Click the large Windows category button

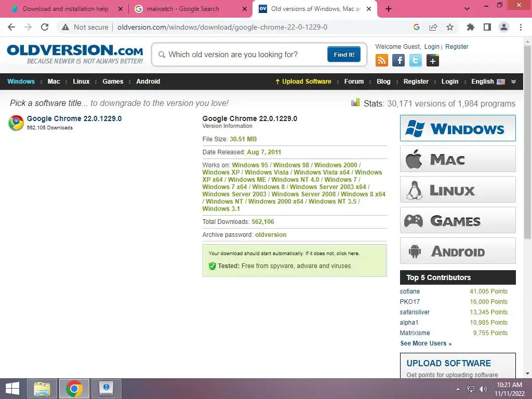458,128
